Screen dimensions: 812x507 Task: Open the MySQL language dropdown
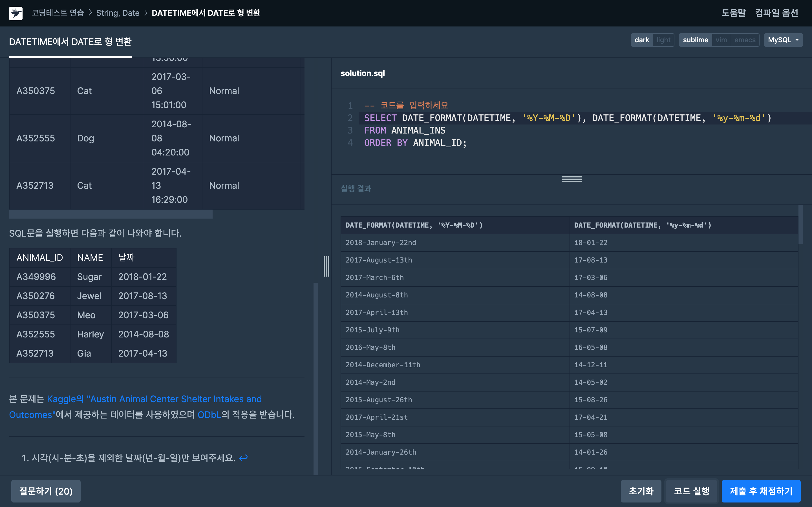(x=783, y=40)
